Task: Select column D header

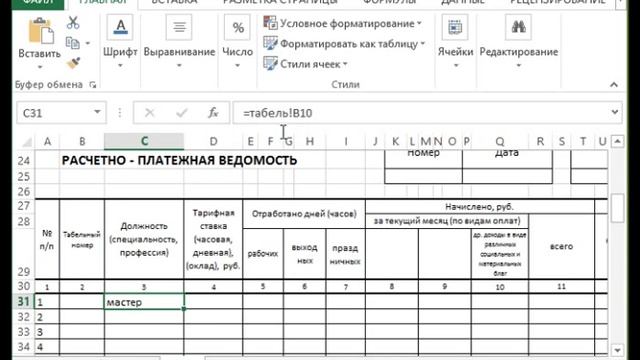Action: pos(213,141)
